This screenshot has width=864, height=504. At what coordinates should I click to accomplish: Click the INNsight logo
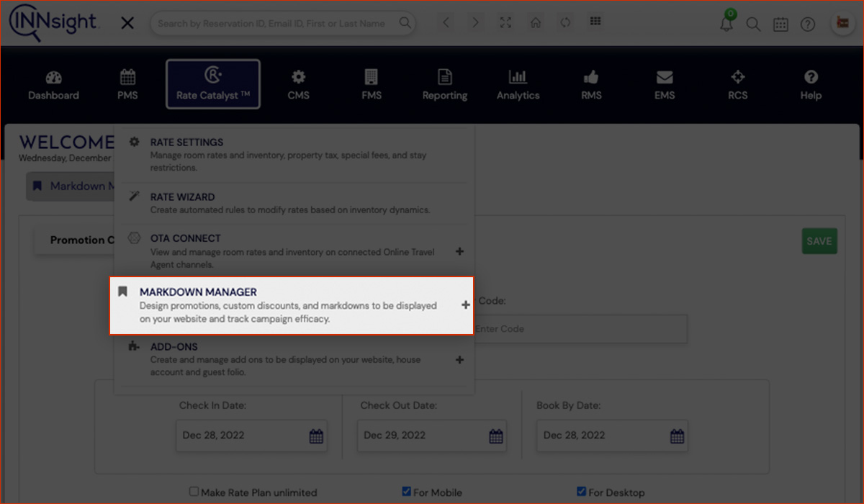click(53, 23)
